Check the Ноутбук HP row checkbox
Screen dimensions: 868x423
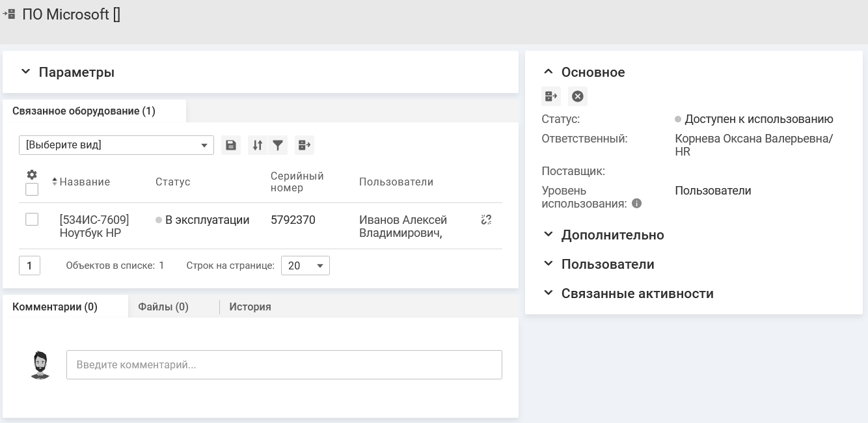click(x=31, y=220)
